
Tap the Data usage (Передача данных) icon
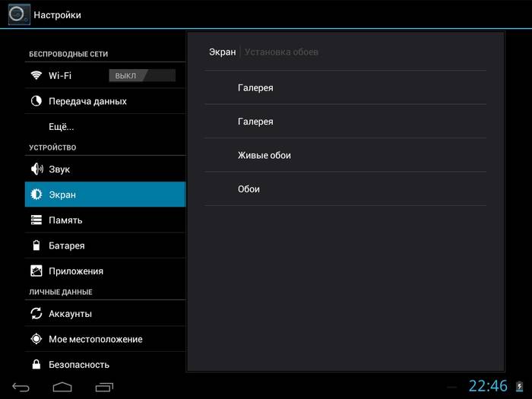[x=36, y=101]
